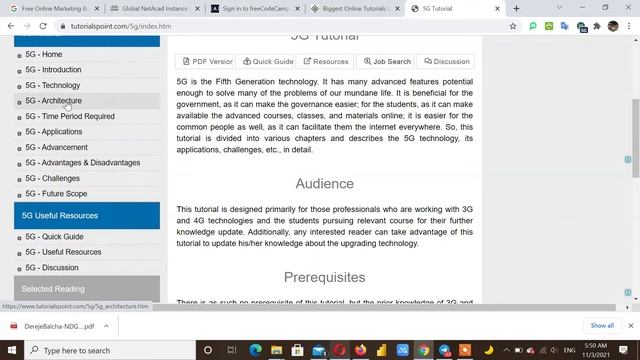Open the tab search chevron
This screenshot has height=360, width=640.
click(559, 8)
